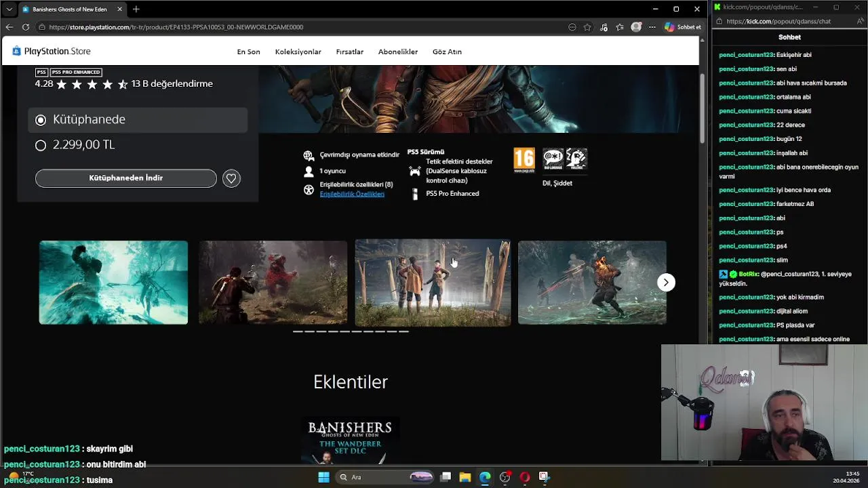Open the forest trio screenshot thumbnail
Screen dimensions: 868x488
coord(433,283)
